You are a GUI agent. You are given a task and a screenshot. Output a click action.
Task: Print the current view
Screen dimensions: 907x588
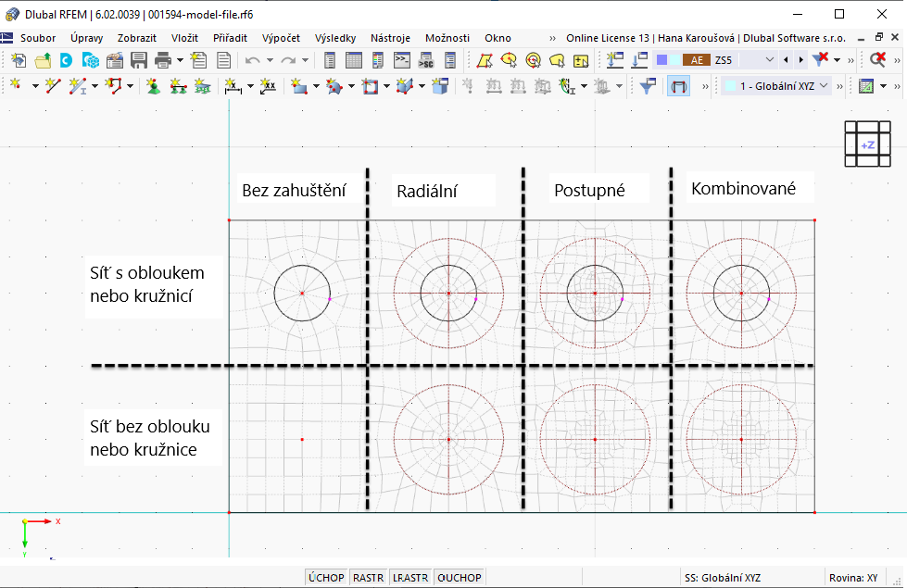163,60
